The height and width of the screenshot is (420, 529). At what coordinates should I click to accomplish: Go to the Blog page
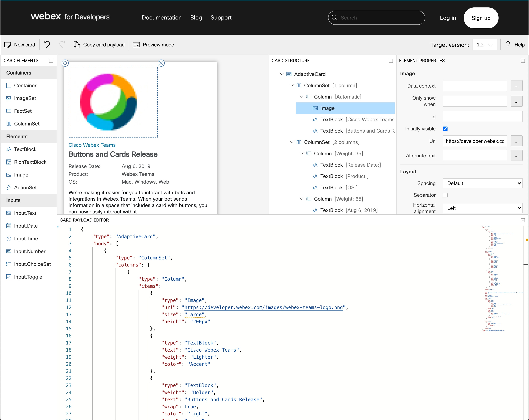coord(196,18)
